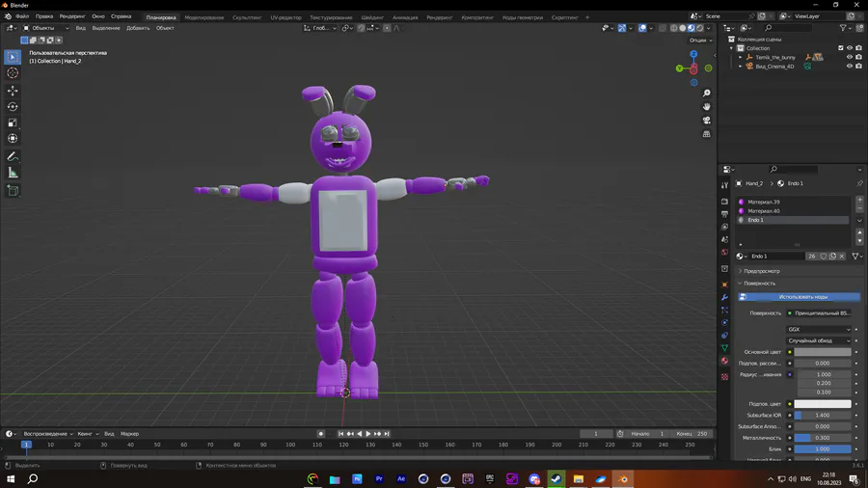Play the animation
The width and height of the screenshot is (868, 488).
pyautogui.click(x=368, y=434)
